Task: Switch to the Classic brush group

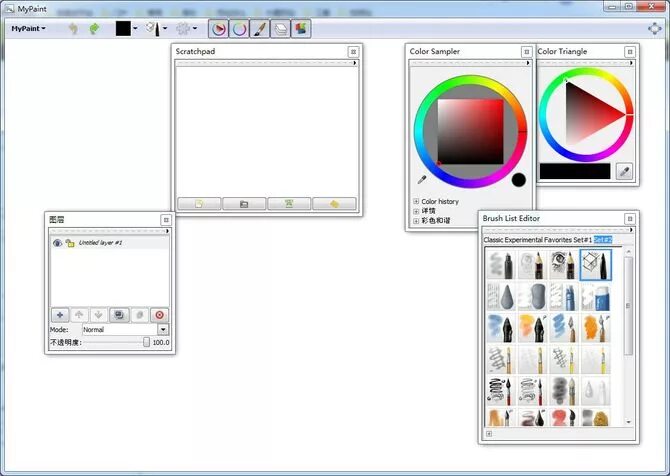Action: pos(493,240)
